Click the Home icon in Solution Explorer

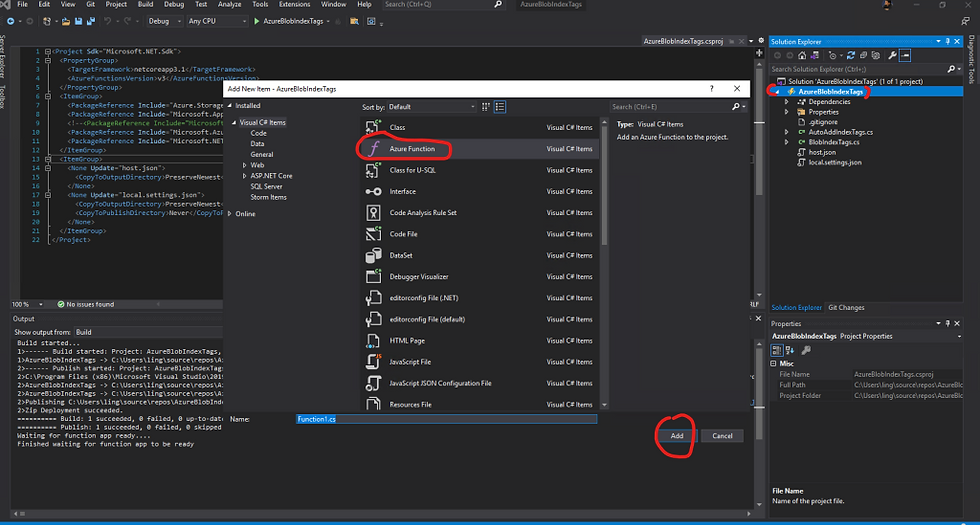802,56
